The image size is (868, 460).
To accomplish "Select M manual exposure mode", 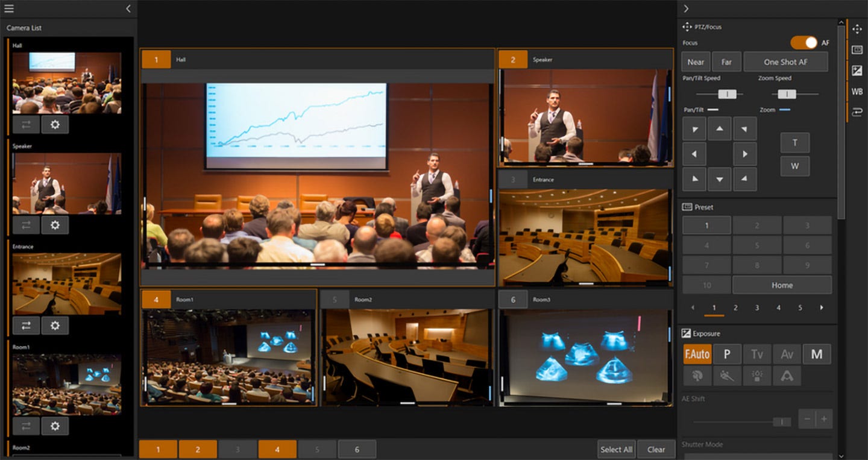I will tap(817, 354).
